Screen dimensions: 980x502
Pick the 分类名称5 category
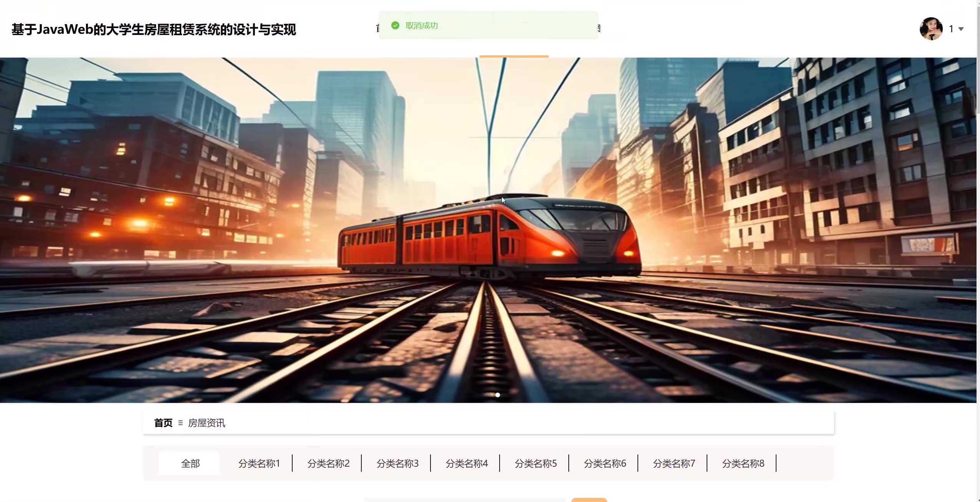click(536, 463)
